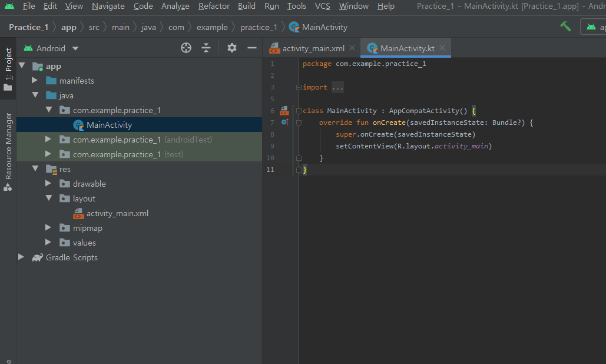Switch to the activity_main.xml editor tab
606x364 pixels.
[x=312, y=48]
